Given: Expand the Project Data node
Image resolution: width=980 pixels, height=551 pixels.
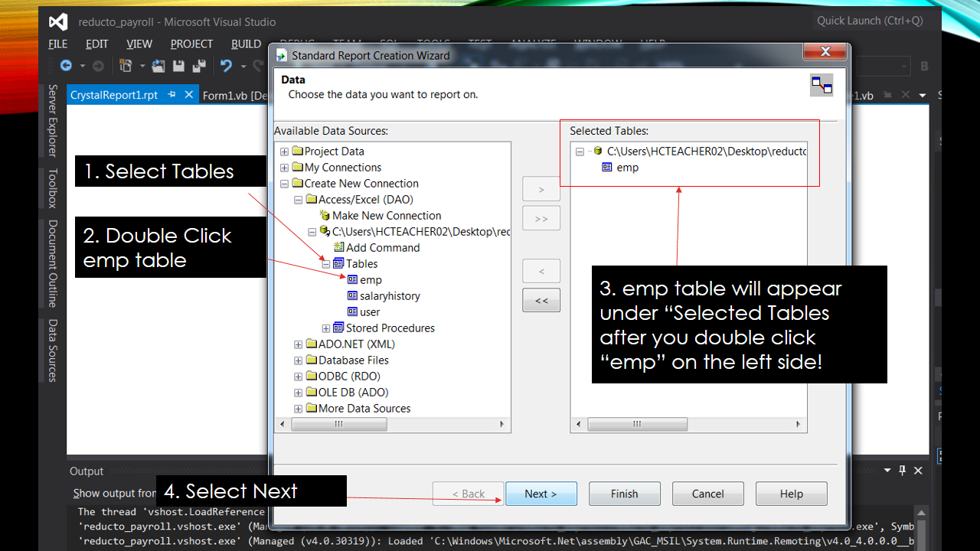Looking at the screenshot, I should (x=284, y=151).
